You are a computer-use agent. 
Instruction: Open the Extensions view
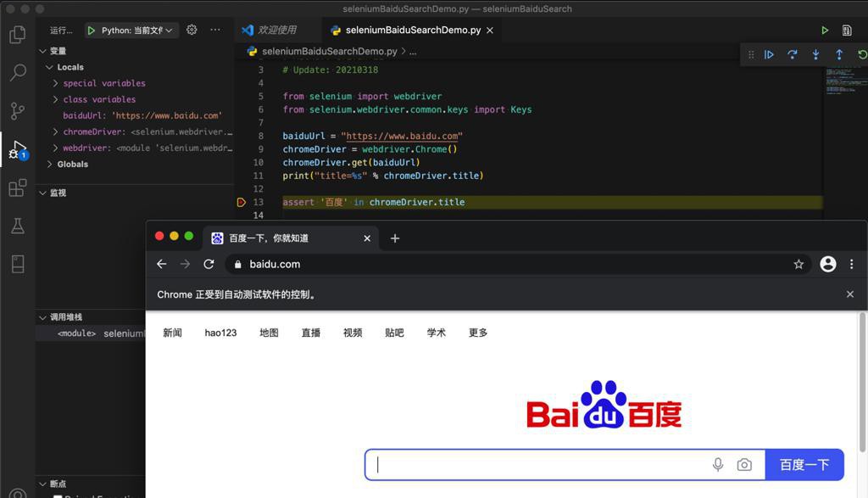pyautogui.click(x=18, y=187)
